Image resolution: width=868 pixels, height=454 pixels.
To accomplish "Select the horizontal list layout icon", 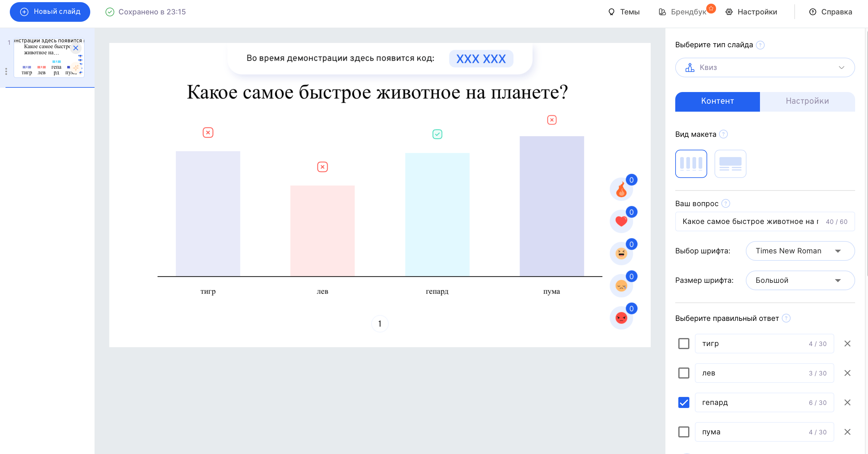I will (x=730, y=164).
